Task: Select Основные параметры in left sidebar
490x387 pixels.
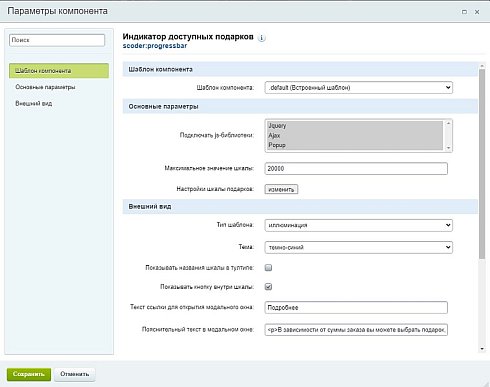Action: point(45,87)
